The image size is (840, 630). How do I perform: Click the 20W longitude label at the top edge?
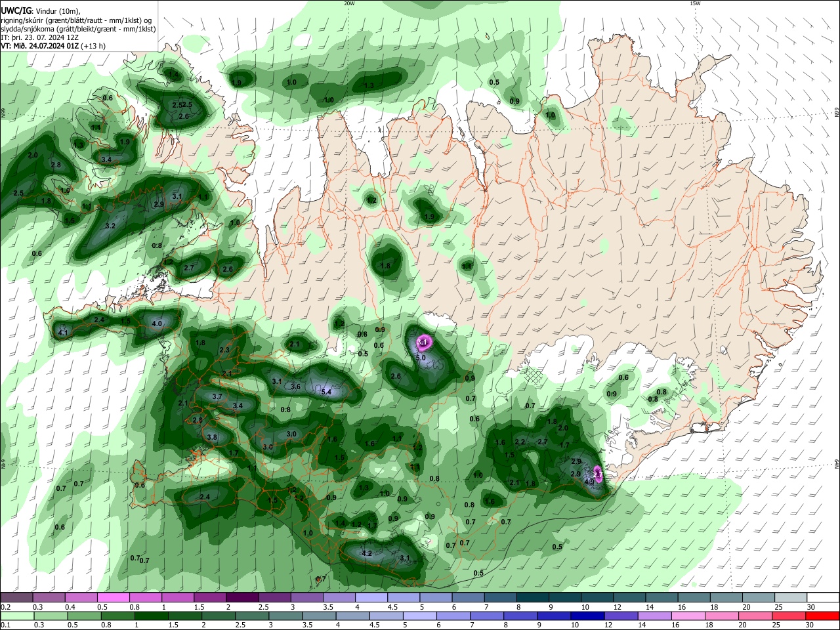349,3
